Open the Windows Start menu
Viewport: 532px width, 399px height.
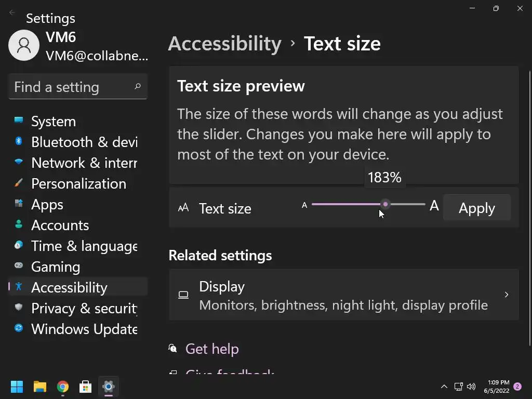[x=17, y=387]
